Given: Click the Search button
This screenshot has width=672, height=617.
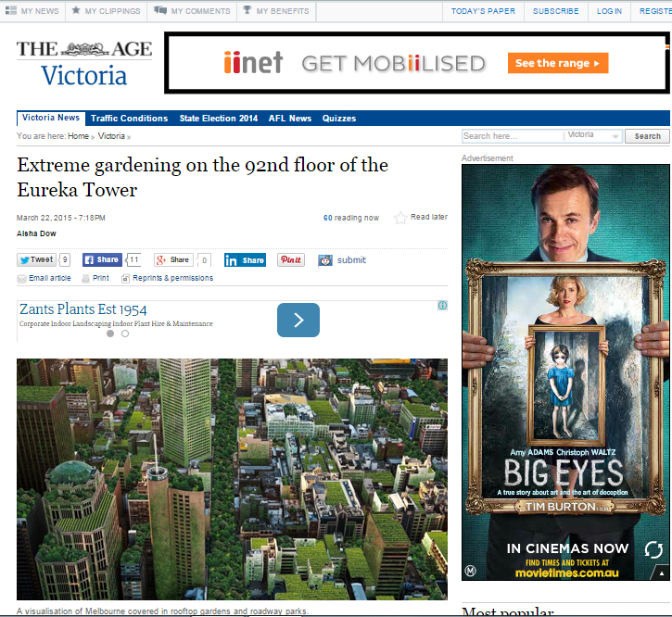Looking at the screenshot, I should (x=647, y=136).
